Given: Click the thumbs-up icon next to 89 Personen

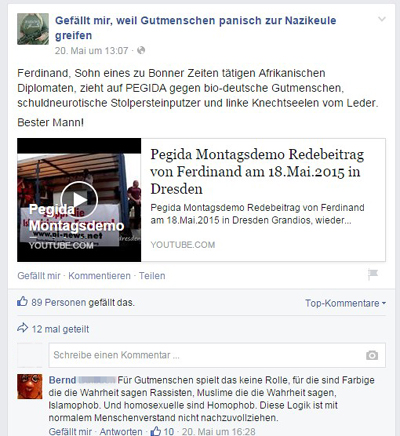Looking at the screenshot, I should point(22,302).
